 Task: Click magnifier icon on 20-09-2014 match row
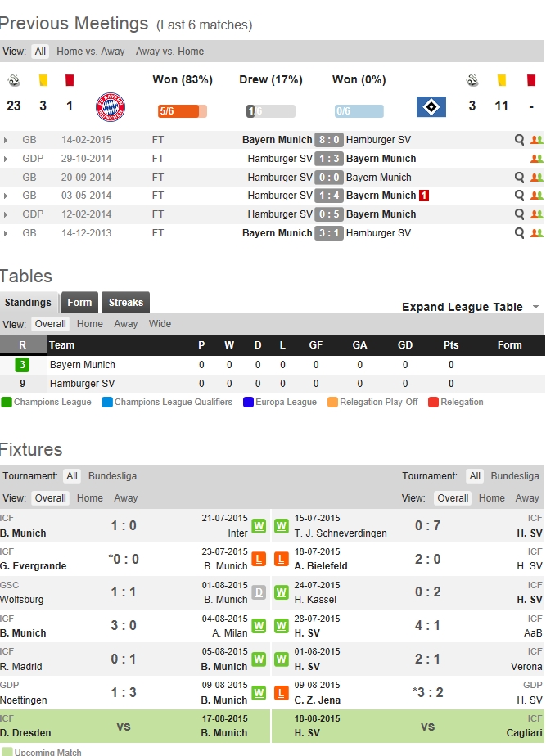point(519,178)
